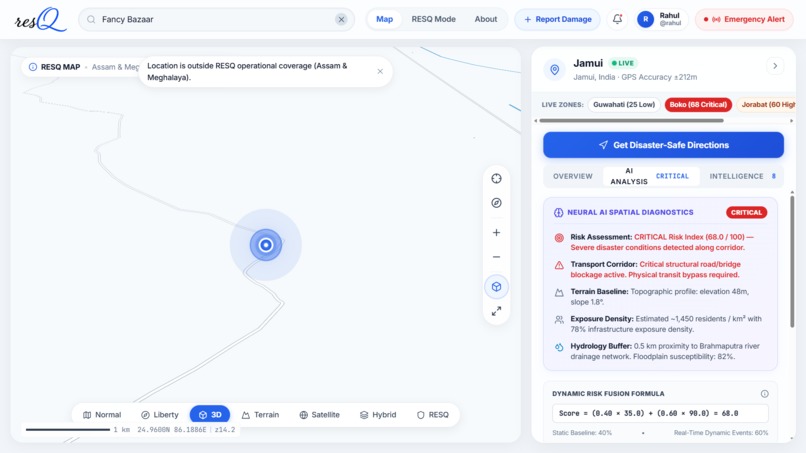Click the Terrain Baseline elevation text
This screenshot has height=453, width=806.
tap(660, 297)
